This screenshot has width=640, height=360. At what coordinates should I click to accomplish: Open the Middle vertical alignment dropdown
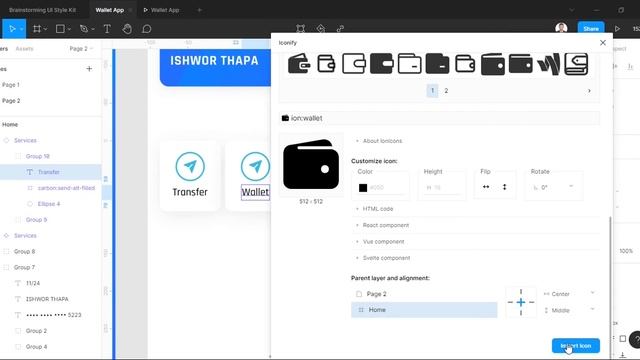pyautogui.click(x=569, y=310)
